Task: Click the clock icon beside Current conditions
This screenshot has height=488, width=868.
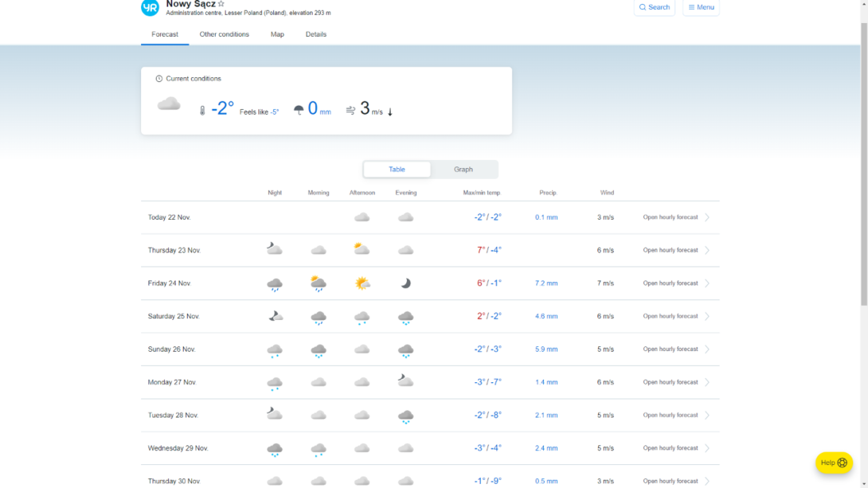Action: pos(159,79)
